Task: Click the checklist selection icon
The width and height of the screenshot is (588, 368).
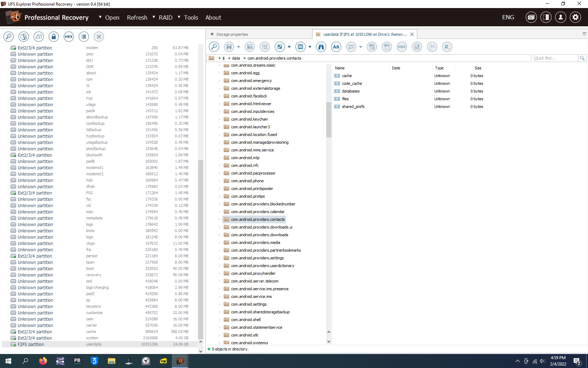Action: coord(265,47)
